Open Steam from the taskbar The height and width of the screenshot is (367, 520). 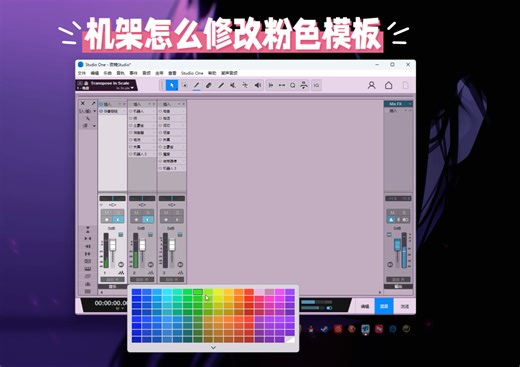324,329
